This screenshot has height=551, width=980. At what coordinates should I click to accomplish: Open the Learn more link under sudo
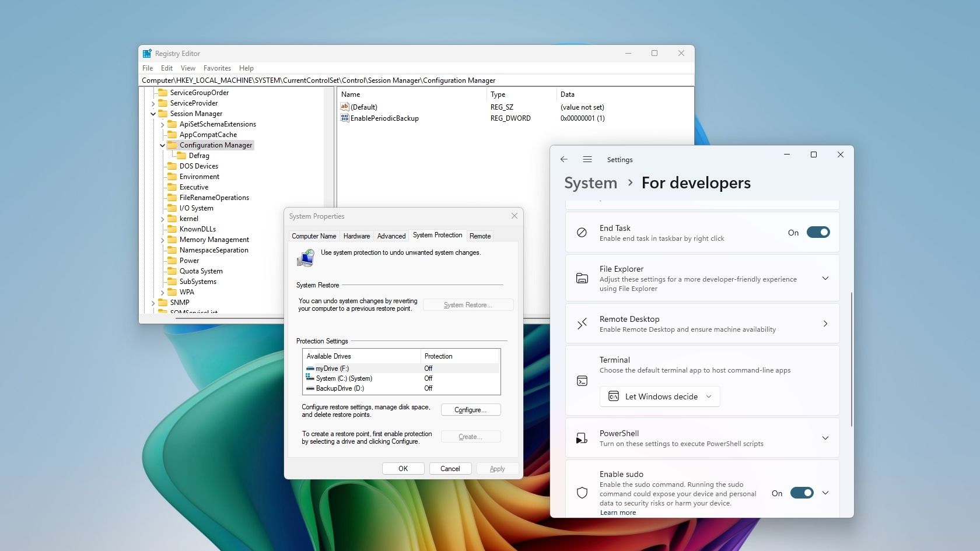[618, 513]
